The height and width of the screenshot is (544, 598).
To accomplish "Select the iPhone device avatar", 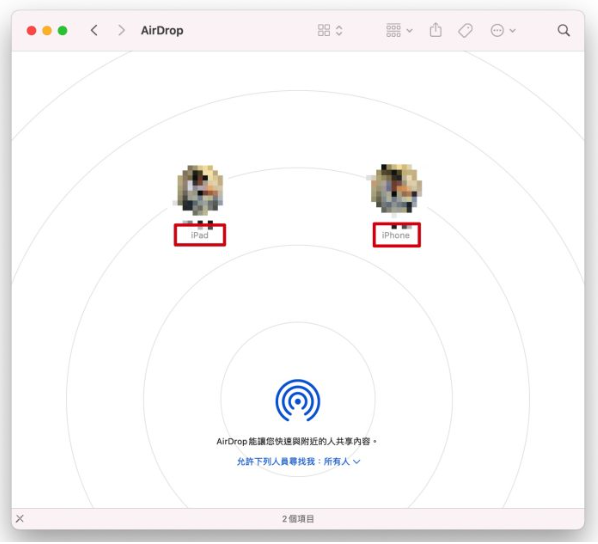I will pyautogui.click(x=396, y=188).
